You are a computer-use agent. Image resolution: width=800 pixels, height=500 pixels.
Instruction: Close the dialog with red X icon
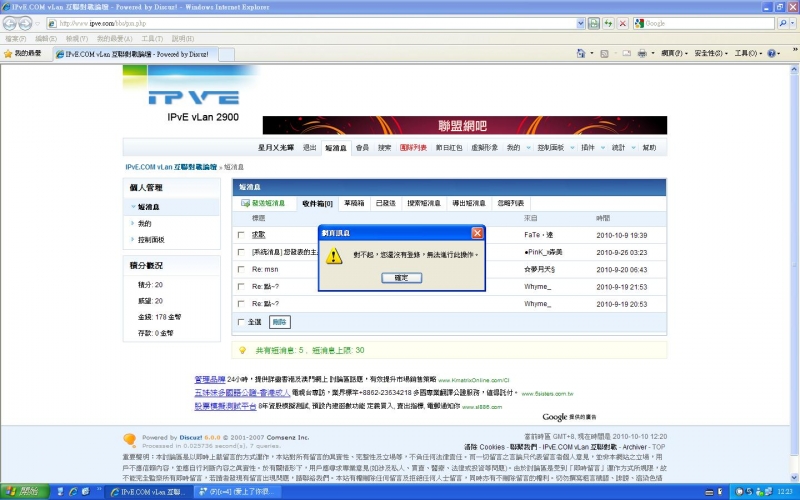[x=477, y=233]
